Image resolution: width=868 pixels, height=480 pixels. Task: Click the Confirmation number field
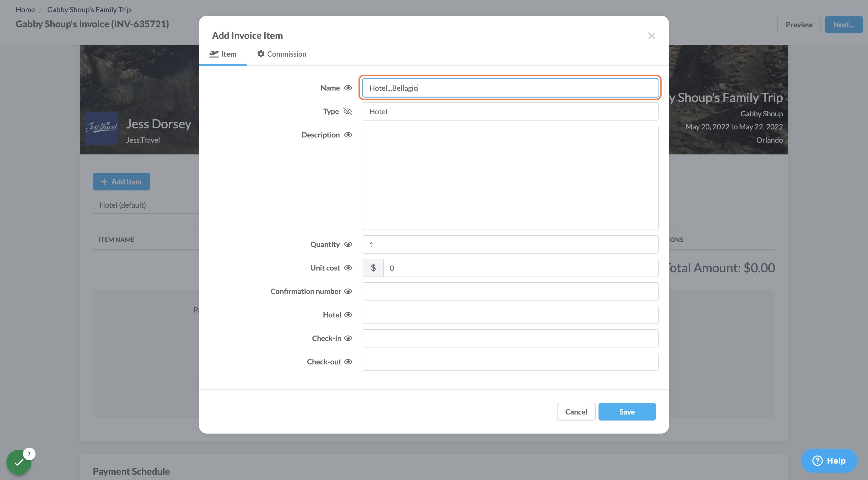510,291
